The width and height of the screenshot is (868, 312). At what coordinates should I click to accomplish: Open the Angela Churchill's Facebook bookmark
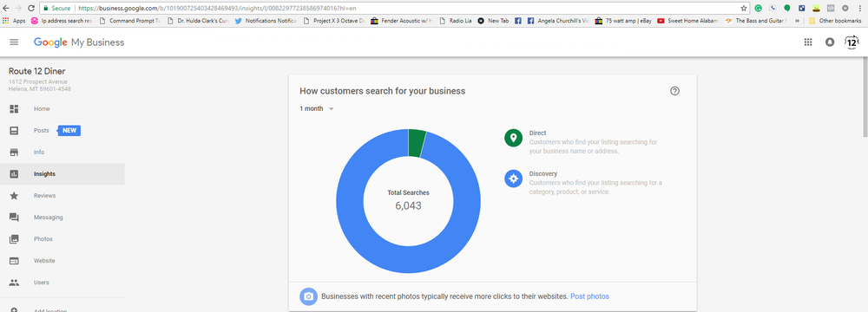(558, 21)
